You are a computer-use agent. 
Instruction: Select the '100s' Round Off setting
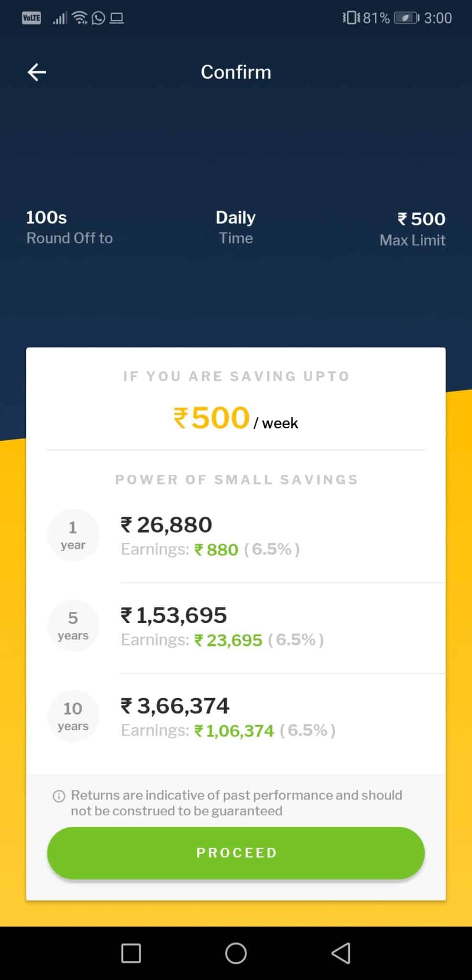point(69,227)
